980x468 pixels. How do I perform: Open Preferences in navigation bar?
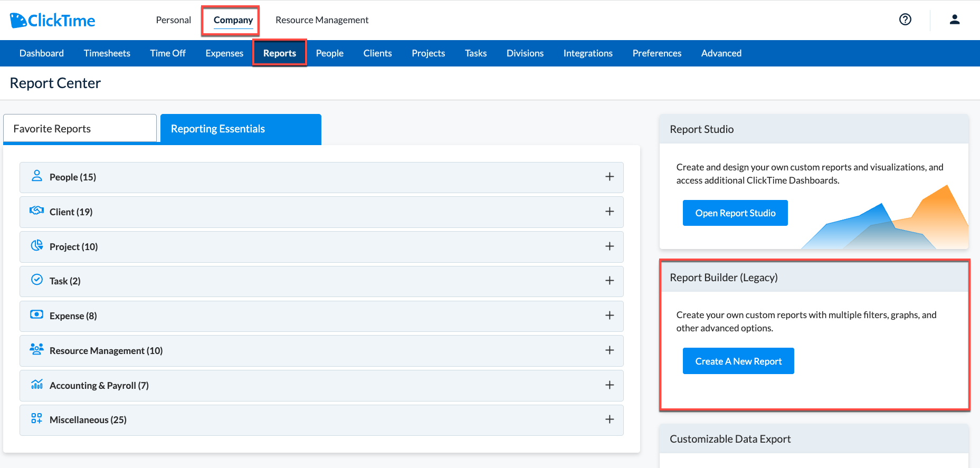coord(657,53)
